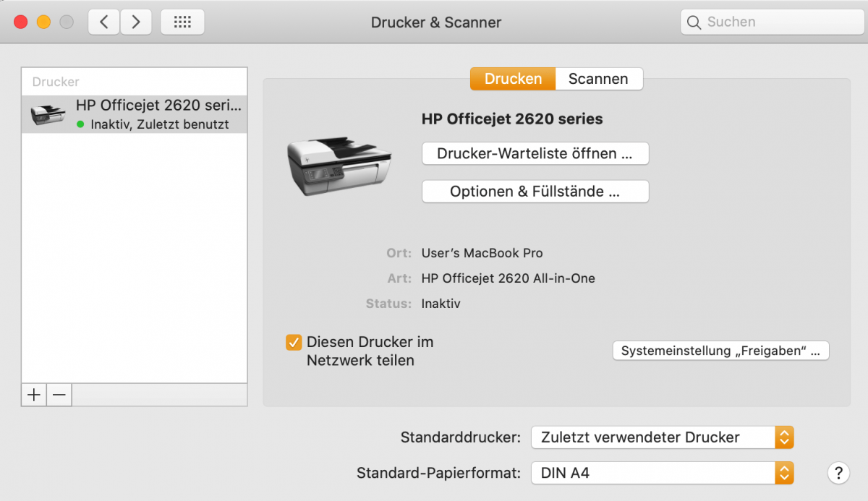This screenshot has height=501, width=868.
Task: Click into the Suchen search field
Action: 774,22
